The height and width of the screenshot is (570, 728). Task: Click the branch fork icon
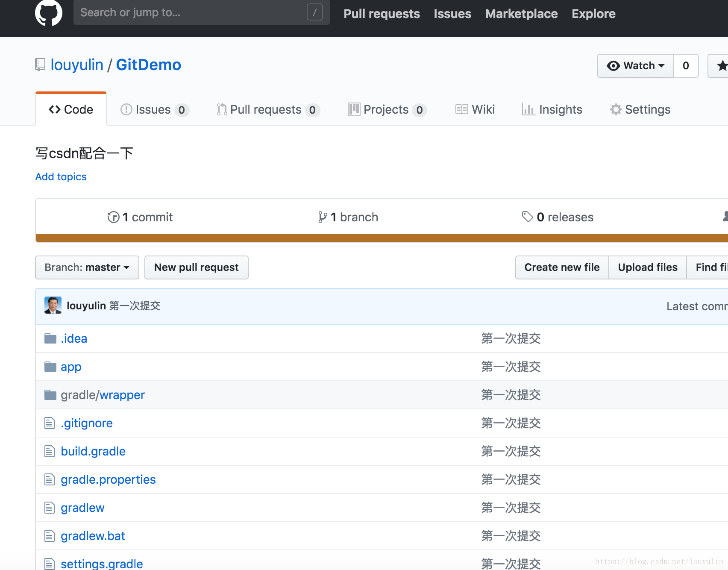click(x=323, y=217)
